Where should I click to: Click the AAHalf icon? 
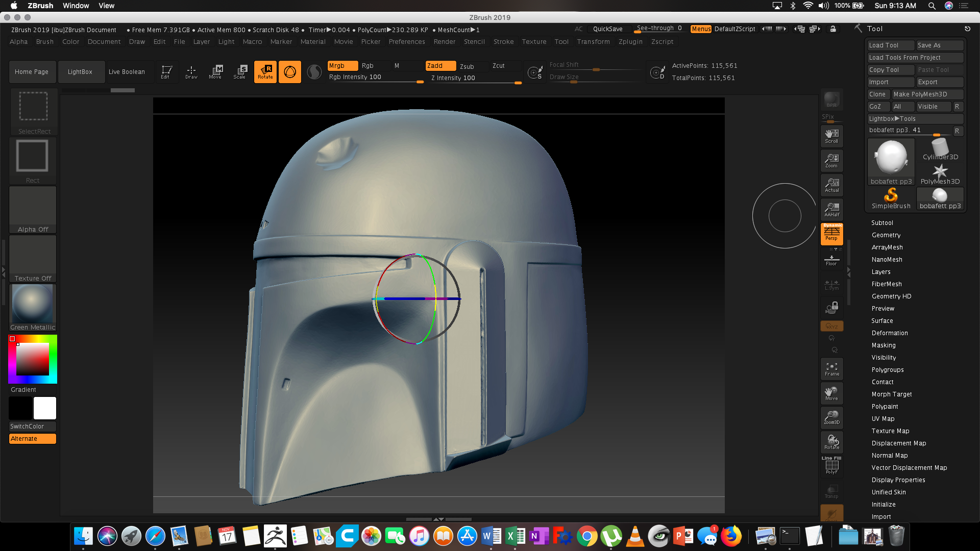click(831, 209)
